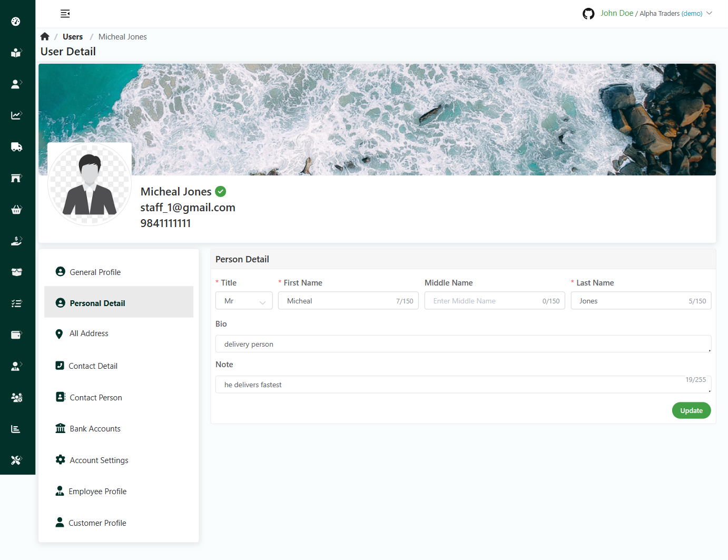
Task: Open the task checklist icon in sidebar
Action: point(16,303)
